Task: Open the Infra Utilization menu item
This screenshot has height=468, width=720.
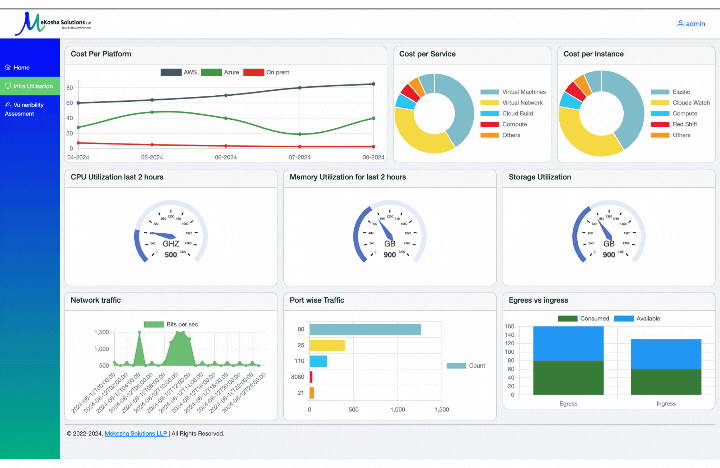Action: (33, 87)
